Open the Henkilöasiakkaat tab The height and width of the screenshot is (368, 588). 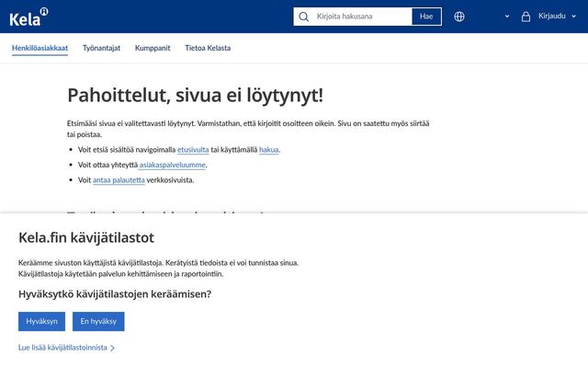pyautogui.click(x=40, y=48)
